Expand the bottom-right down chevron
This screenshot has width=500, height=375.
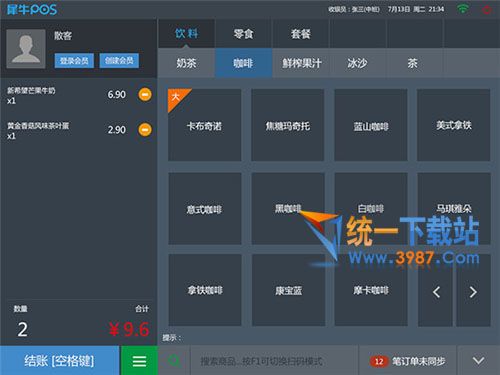pyautogui.click(x=479, y=361)
